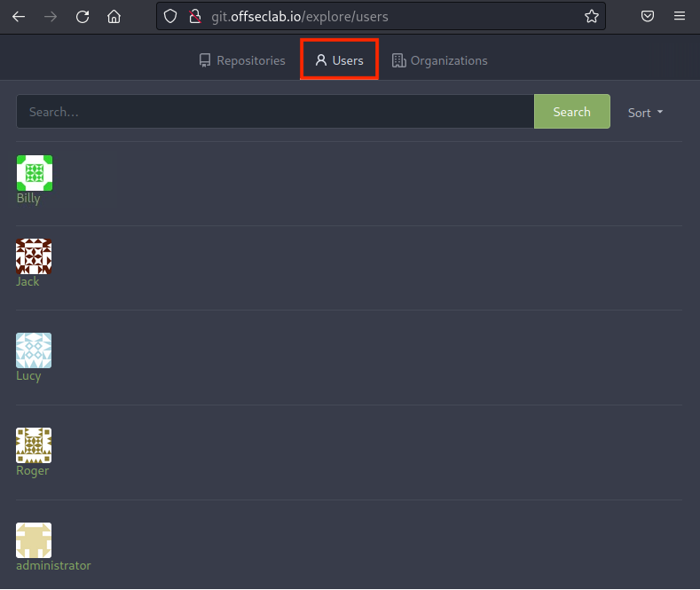Viewport: 700px width, 590px height.
Task: Click Lucy's avatar thumbnail
Action: point(34,350)
